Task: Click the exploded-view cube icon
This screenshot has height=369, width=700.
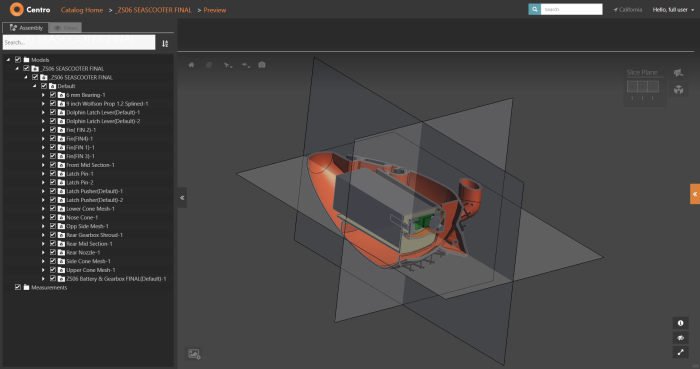Action: pyautogui.click(x=679, y=90)
